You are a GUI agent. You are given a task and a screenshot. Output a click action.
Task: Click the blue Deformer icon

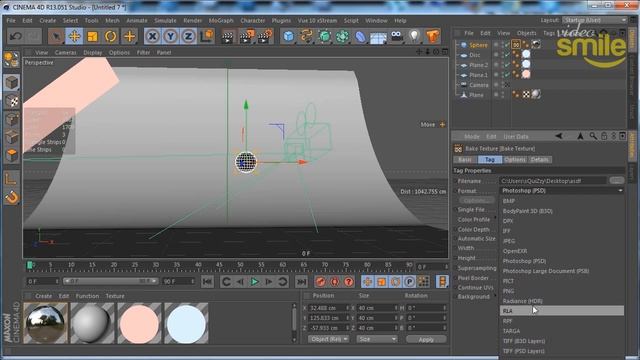tap(360, 37)
